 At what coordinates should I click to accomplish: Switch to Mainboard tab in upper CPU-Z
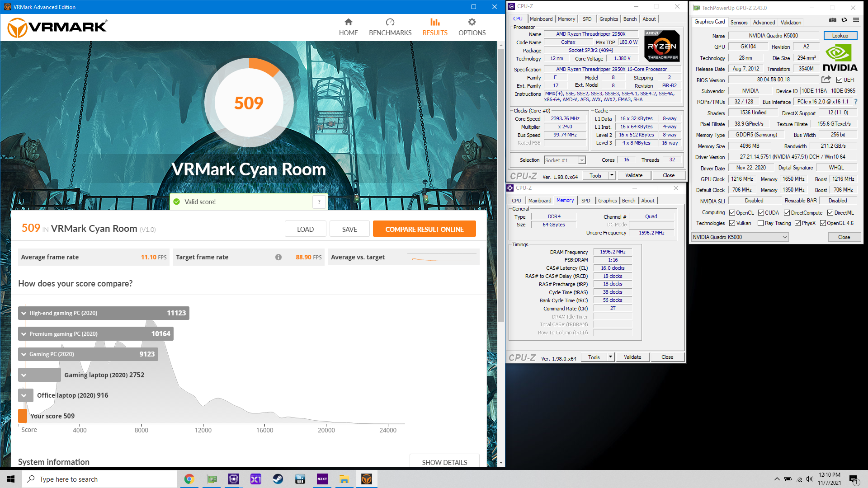point(541,19)
